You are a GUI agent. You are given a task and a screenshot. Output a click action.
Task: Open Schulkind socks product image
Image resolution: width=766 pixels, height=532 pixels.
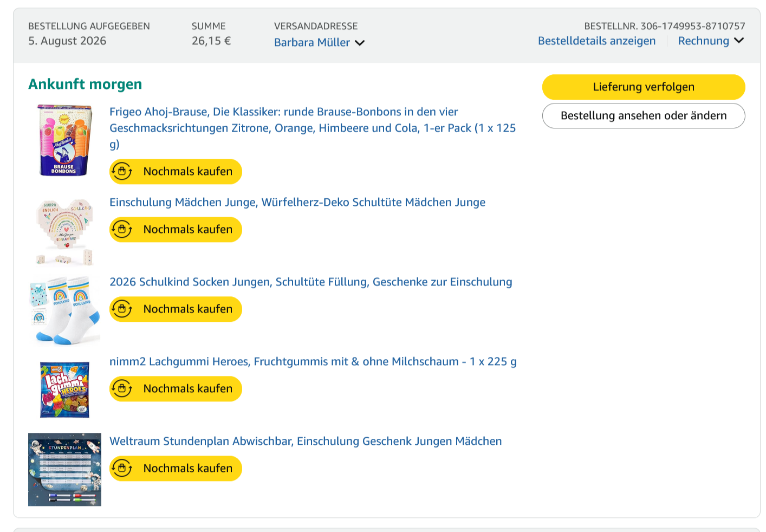point(64,310)
